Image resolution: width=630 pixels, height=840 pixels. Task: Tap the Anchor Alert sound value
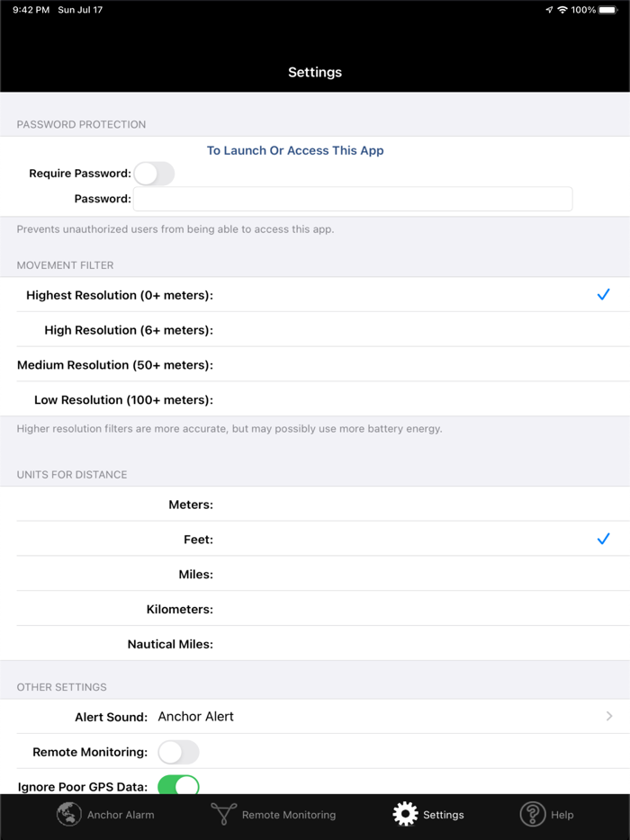pyautogui.click(x=195, y=716)
